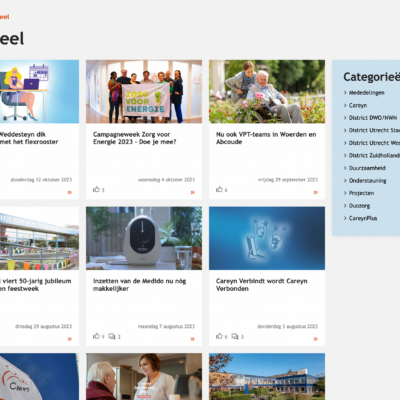Open the Medido dispenser photo thumbnail
Screen dimensions: 400x400
tap(144, 238)
